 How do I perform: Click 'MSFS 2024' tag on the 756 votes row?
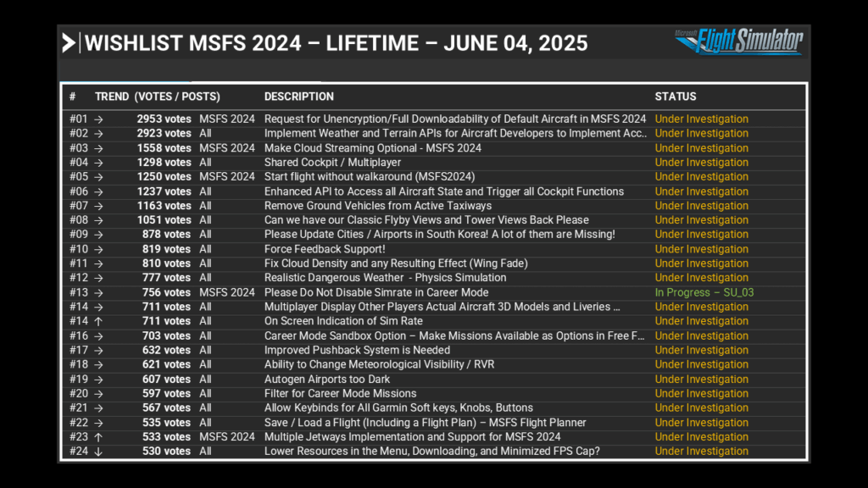tap(226, 292)
